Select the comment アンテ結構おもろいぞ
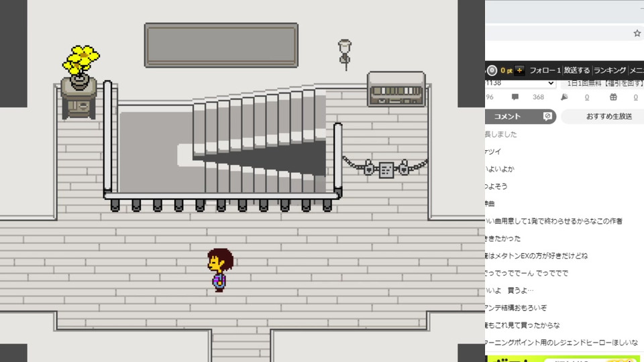Image resolution: width=644 pixels, height=362 pixels. click(516, 308)
